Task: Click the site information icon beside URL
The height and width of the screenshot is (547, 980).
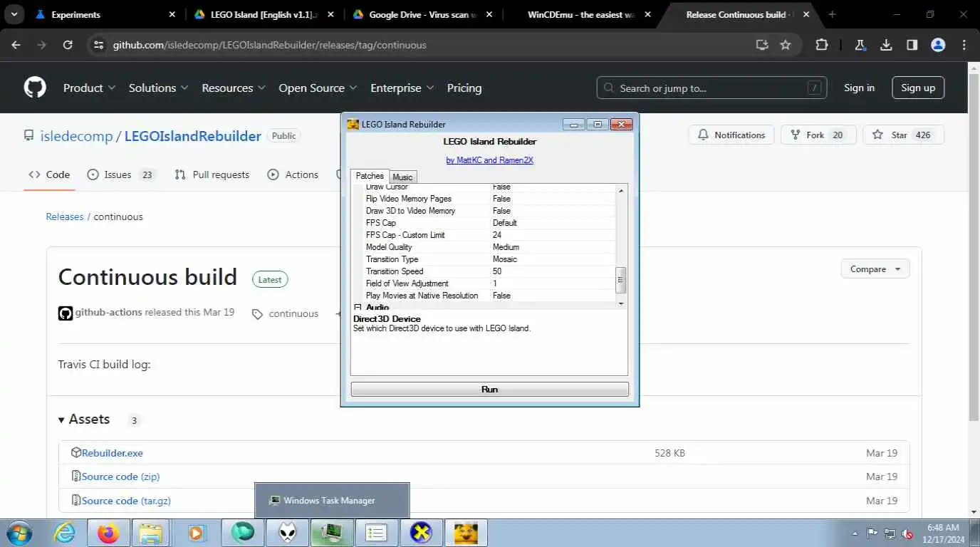Action: (x=98, y=44)
